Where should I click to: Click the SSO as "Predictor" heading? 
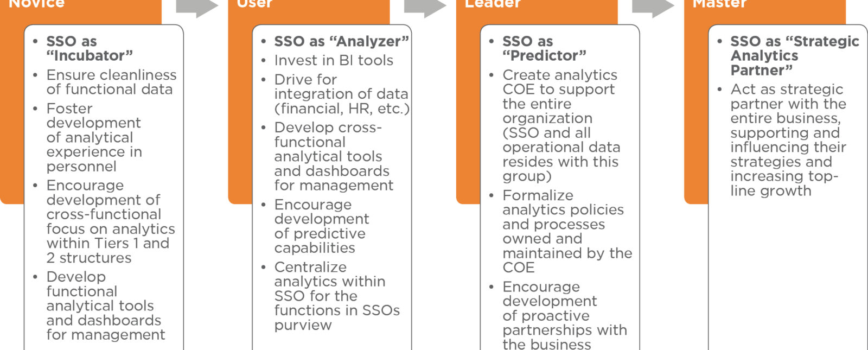544,48
